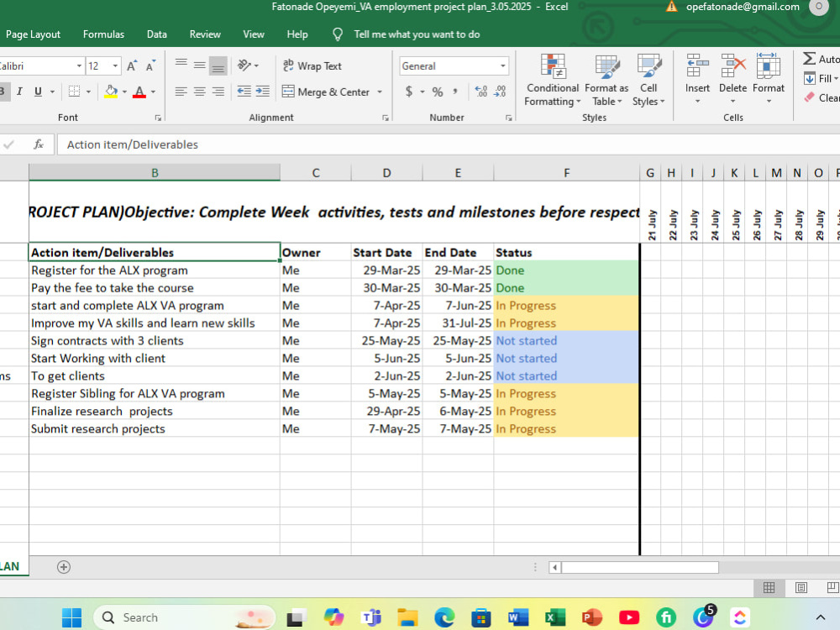
Task: Center text horizontally in cell
Action: (199, 92)
